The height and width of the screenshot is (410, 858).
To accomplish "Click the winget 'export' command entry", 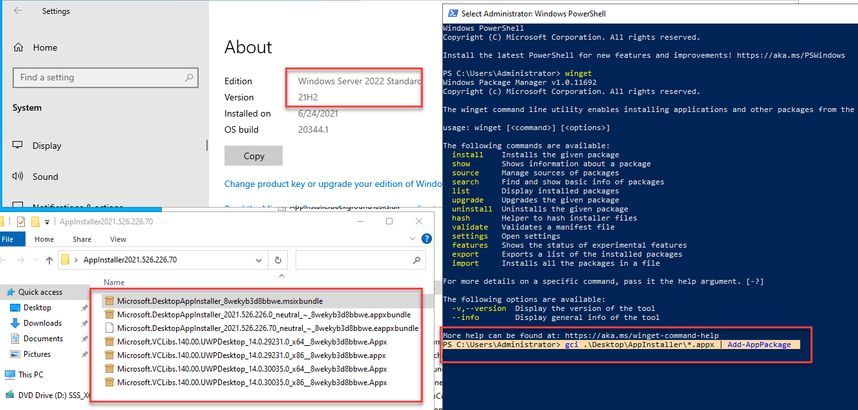I will (x=465, y=254).
